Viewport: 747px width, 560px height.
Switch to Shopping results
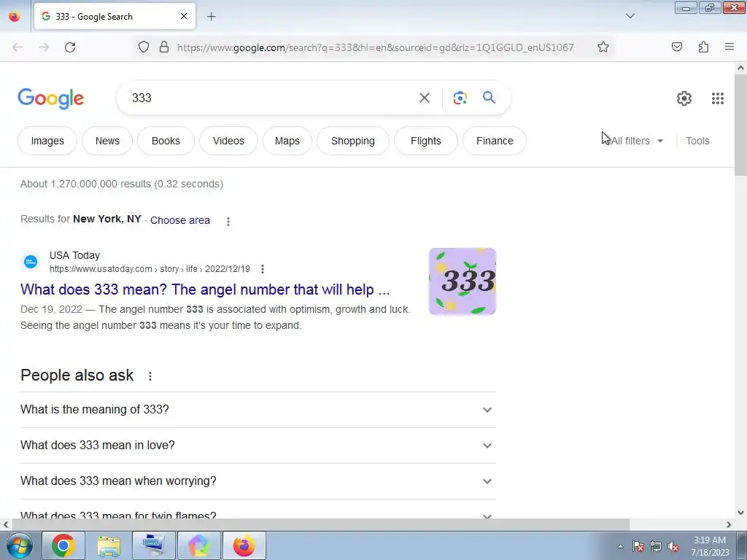[x=353, y=141]
